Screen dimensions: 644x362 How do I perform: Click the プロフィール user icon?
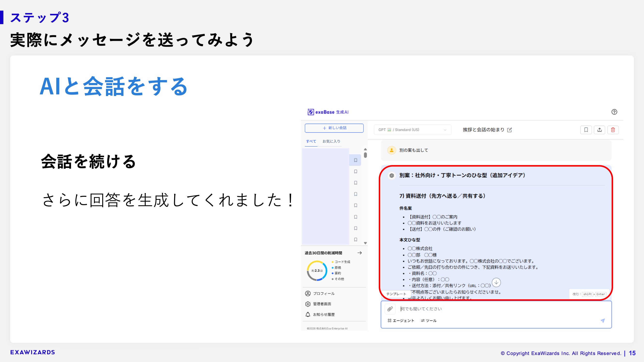point(308,293)
